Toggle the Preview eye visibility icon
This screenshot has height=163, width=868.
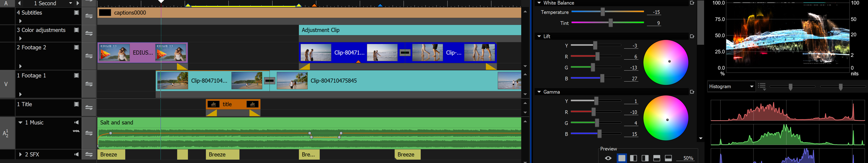608,158
